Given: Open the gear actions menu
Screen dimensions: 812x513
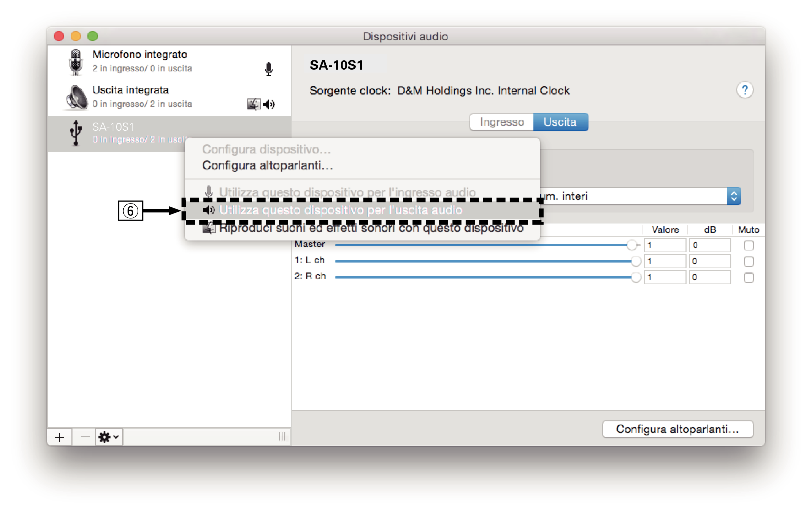Looking at the screenshot, I should [x=109, y=437].
